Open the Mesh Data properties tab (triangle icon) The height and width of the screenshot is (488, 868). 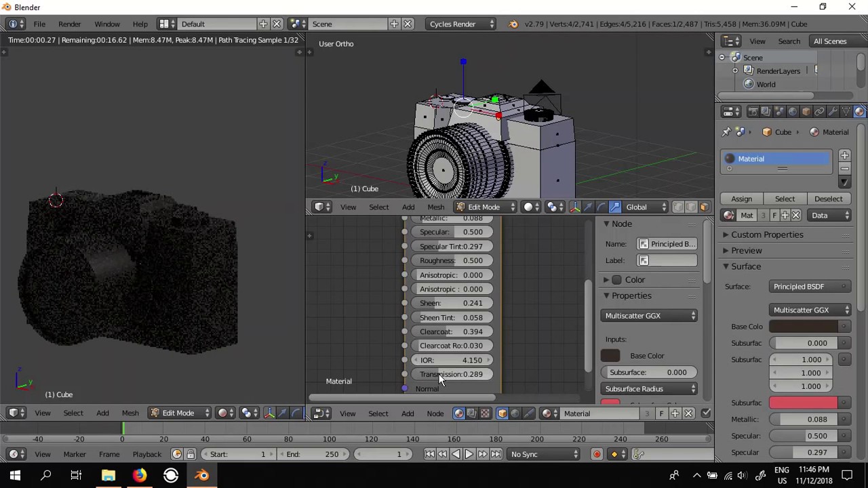847,112
